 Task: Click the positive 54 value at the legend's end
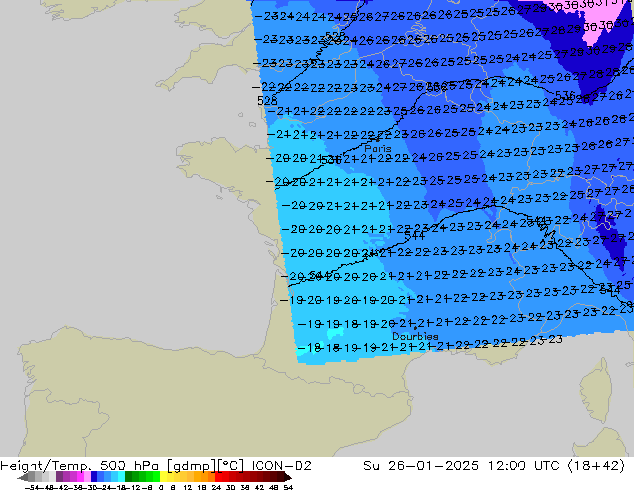click(288, 488)
